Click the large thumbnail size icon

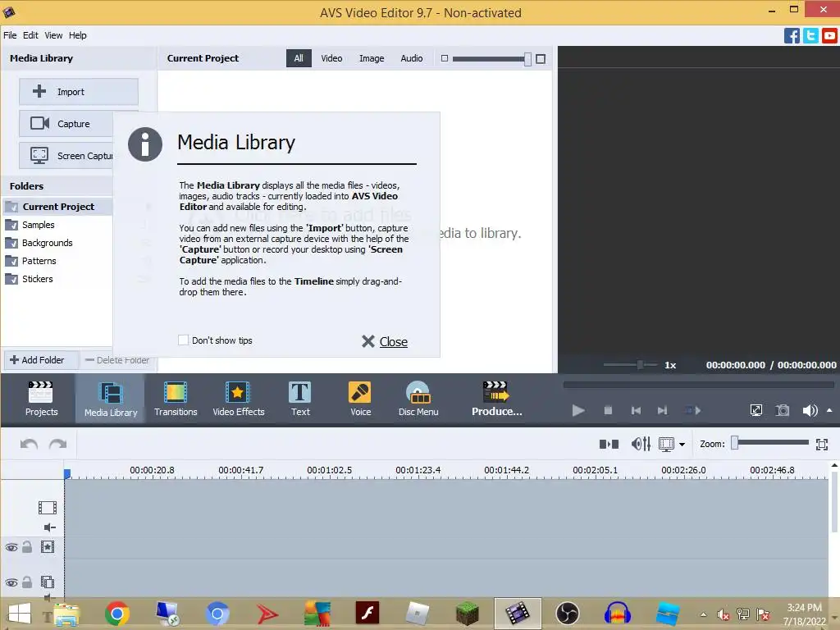pos(541,59)
